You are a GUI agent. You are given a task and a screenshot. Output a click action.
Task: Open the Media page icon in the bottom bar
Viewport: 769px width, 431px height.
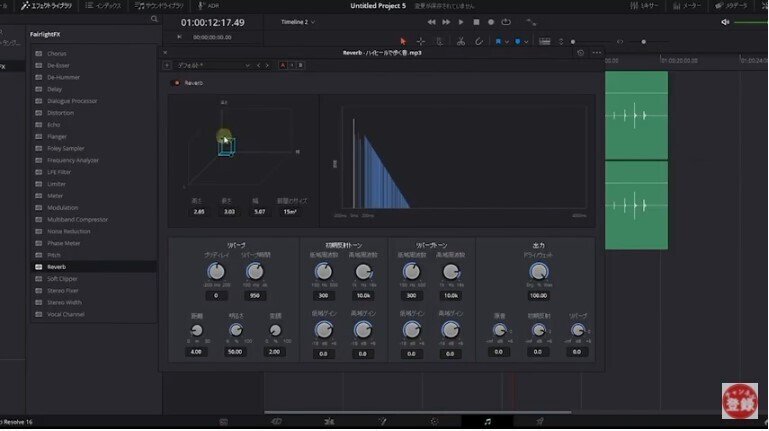224,422
